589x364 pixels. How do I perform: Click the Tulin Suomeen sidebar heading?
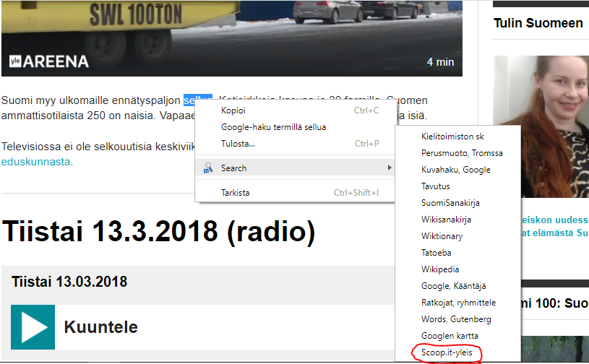pyautogui.click(x=538, y=23)
